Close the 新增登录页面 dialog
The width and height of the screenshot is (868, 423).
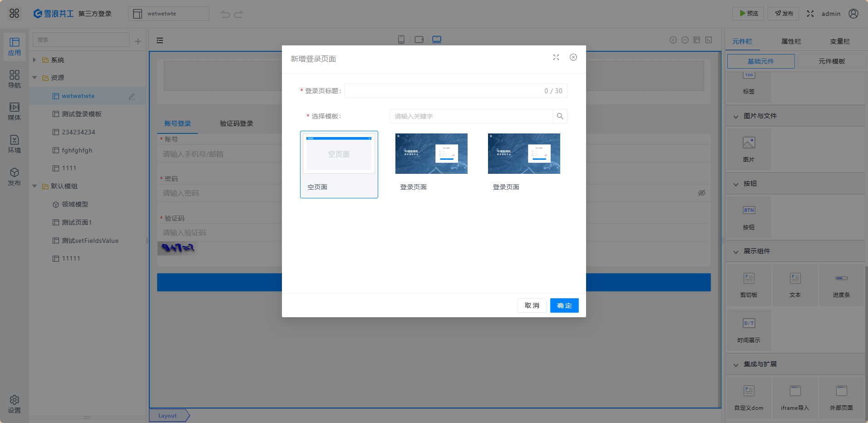point(573,57)
